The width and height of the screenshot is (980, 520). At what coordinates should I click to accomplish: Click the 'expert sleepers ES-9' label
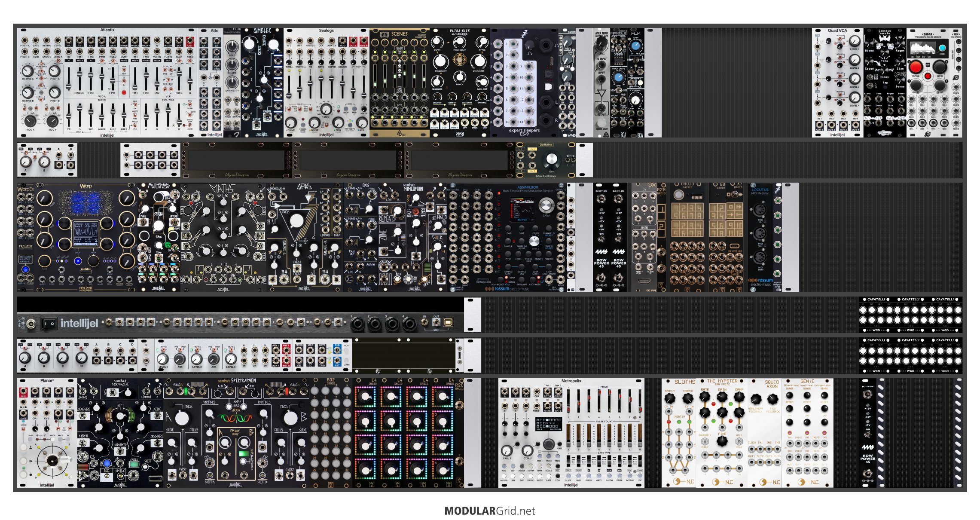[x=524, y=132]
